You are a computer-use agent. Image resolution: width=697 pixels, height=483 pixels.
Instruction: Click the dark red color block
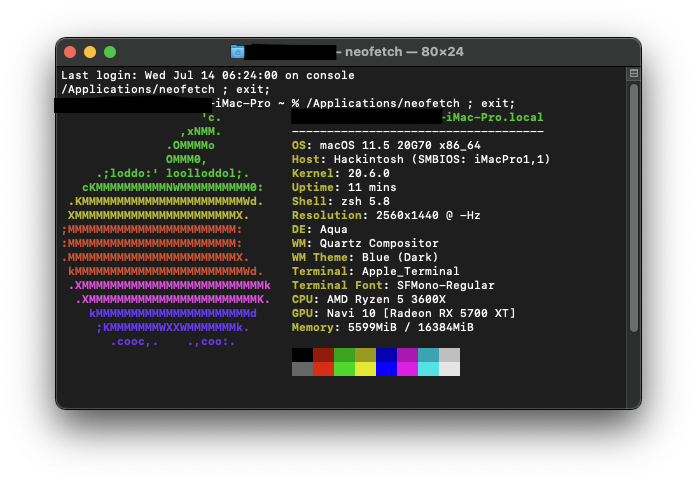(x=323, y=355)
